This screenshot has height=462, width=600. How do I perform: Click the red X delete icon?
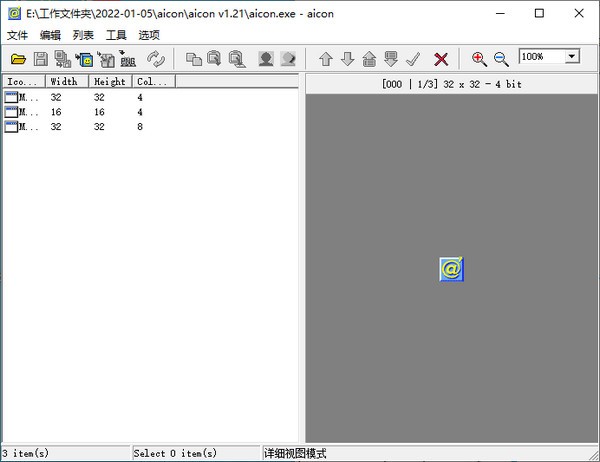441,59
